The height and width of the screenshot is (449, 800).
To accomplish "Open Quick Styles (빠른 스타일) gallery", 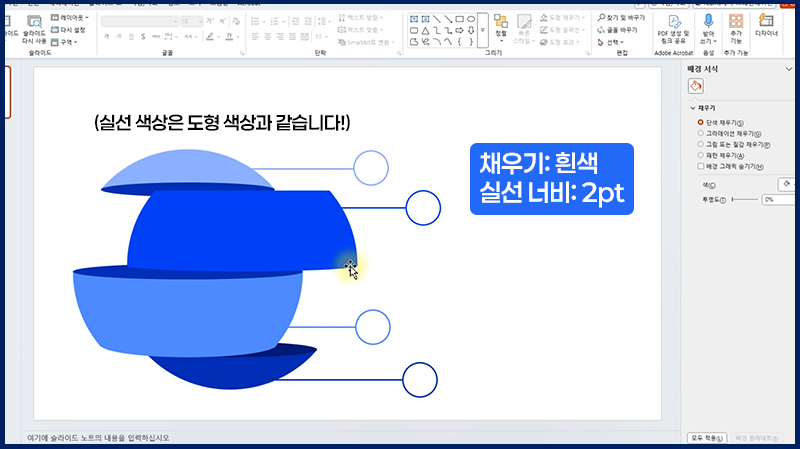I will [523, 29].
